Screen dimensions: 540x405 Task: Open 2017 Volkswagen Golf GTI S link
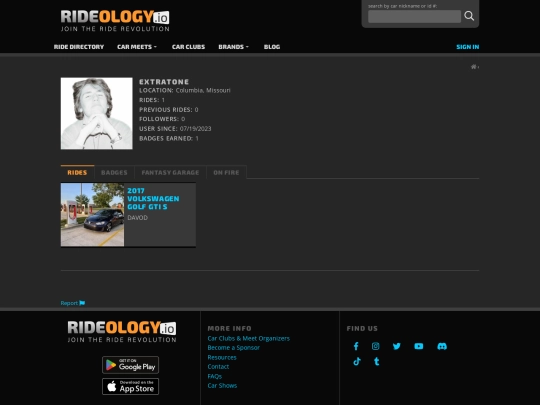(x=153, y=199)
